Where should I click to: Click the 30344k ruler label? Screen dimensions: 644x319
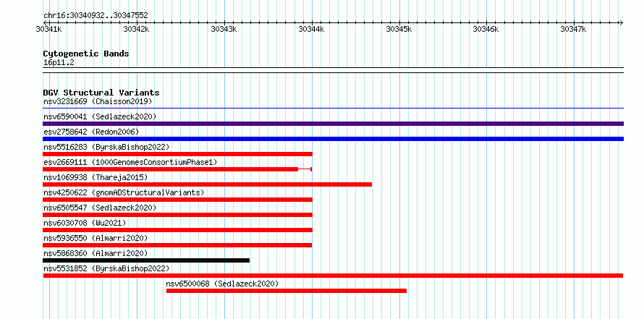pos(311,29)
